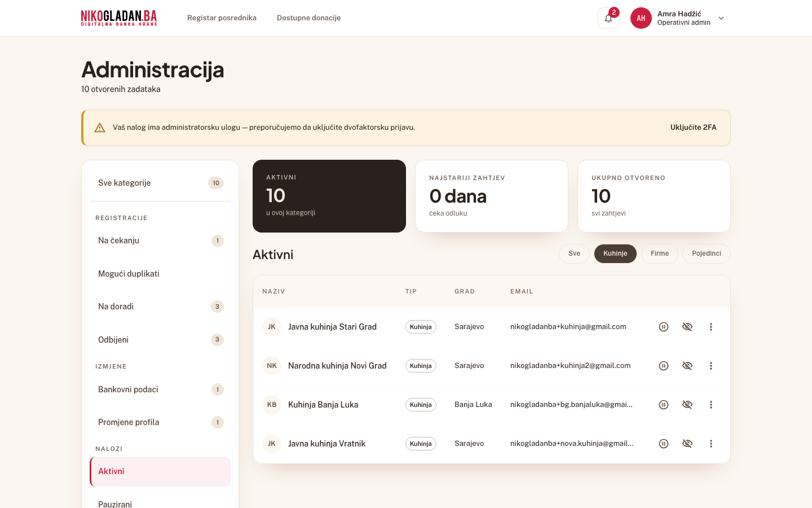Click Banja Luka city cell

pos(473,405)
